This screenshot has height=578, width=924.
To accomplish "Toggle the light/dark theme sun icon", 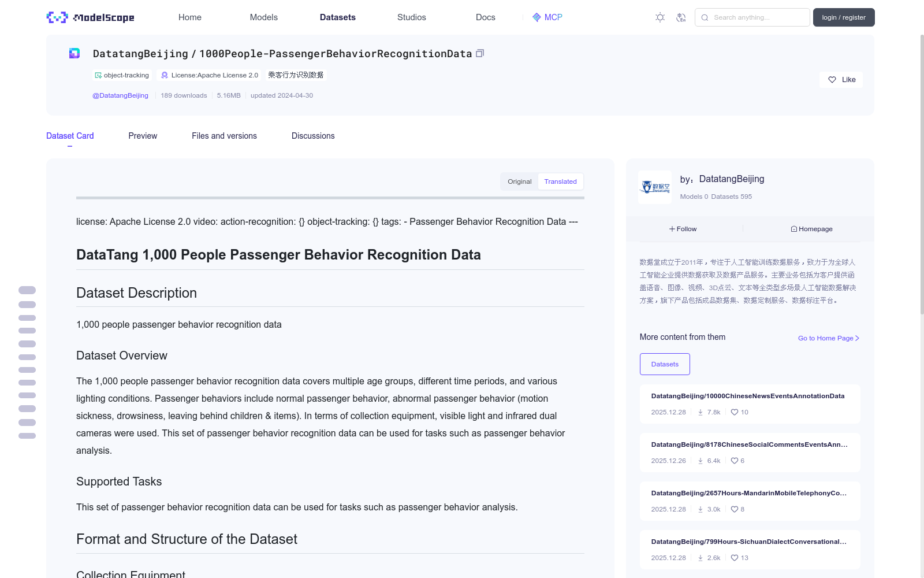I will click(x=660, y=17).
